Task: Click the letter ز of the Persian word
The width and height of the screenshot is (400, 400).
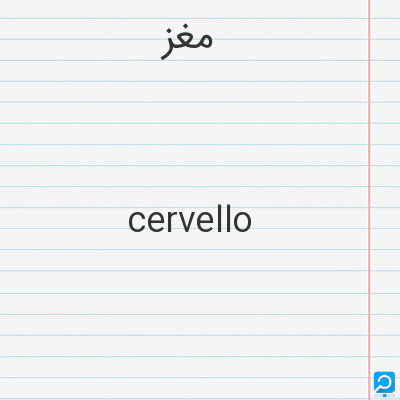Action: point(168,45)
